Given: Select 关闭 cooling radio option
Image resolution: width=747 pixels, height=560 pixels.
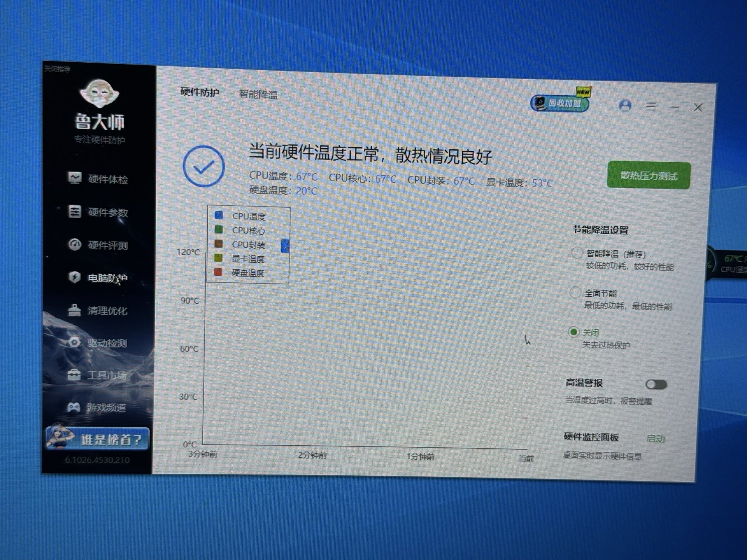Looking at the screenshot, I should click(573, 332).
